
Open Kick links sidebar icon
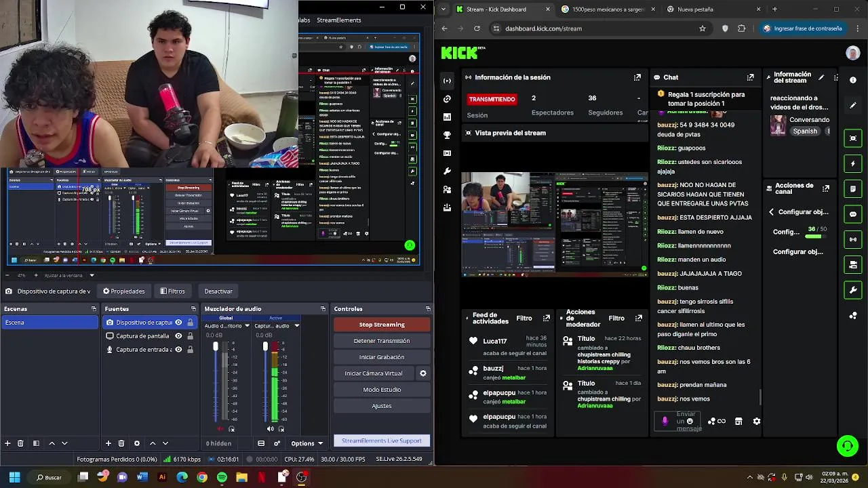(447, 99)
